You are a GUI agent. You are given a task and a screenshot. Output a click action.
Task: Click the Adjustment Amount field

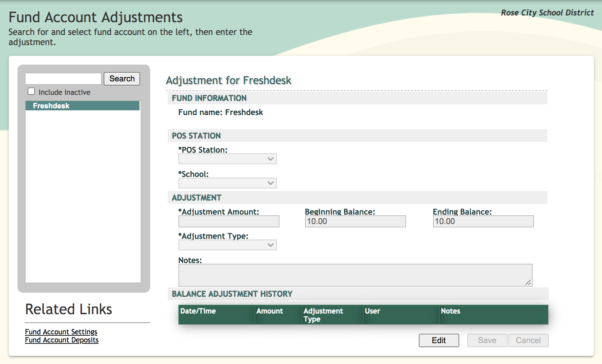229,221
